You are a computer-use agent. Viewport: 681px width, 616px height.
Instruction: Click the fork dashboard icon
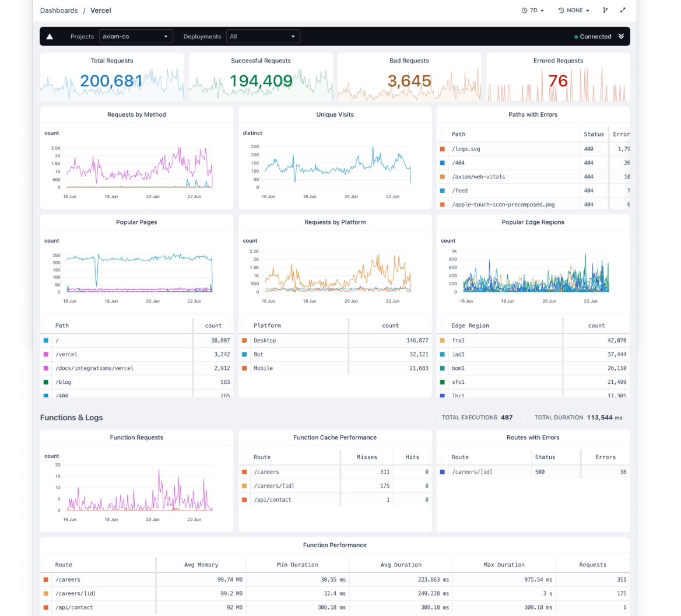pos(605,10)
